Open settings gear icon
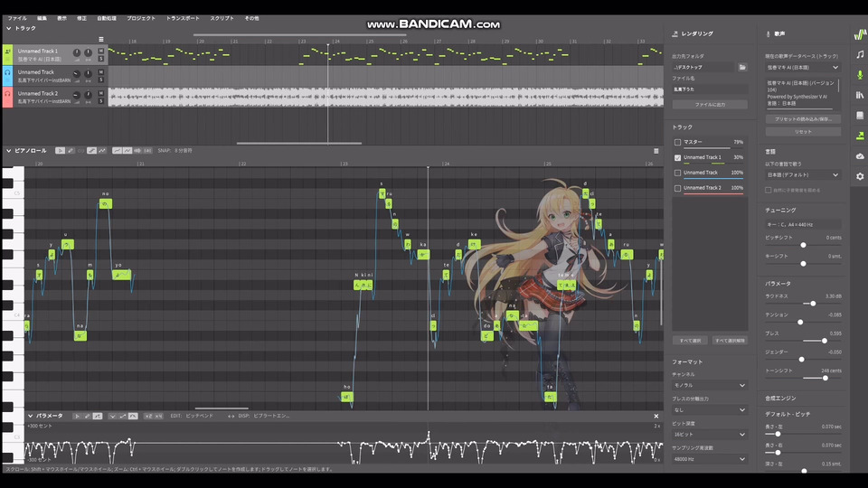The width and height of the screenshot is (868, 488). click(860, 176)
